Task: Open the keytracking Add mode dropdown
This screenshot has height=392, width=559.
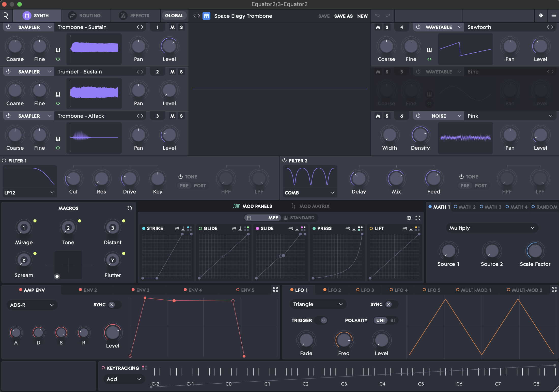Action: [x=124, y=379]
